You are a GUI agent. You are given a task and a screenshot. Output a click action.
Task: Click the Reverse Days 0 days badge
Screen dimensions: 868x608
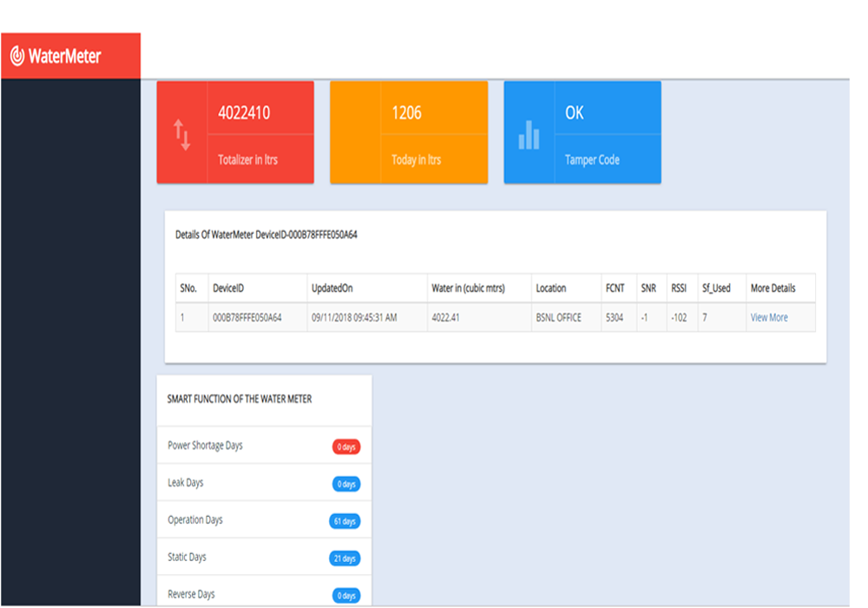coord(345,596)
